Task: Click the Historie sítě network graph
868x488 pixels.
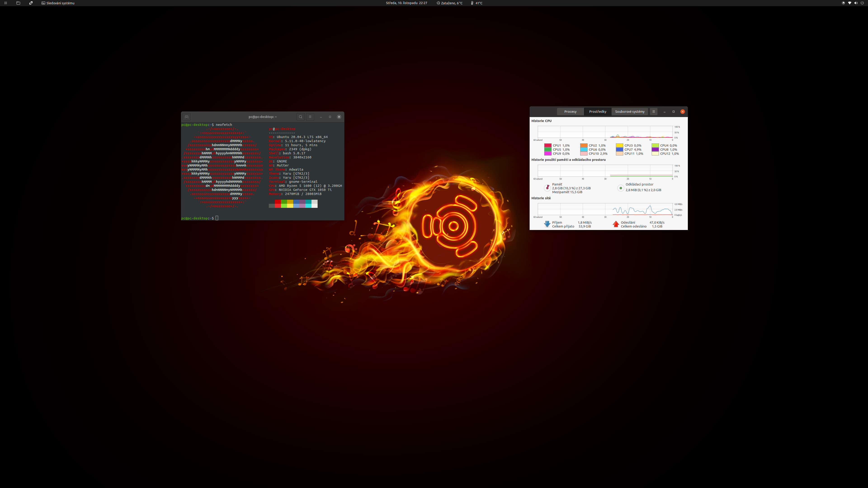Action: click(x=605, y=209)
